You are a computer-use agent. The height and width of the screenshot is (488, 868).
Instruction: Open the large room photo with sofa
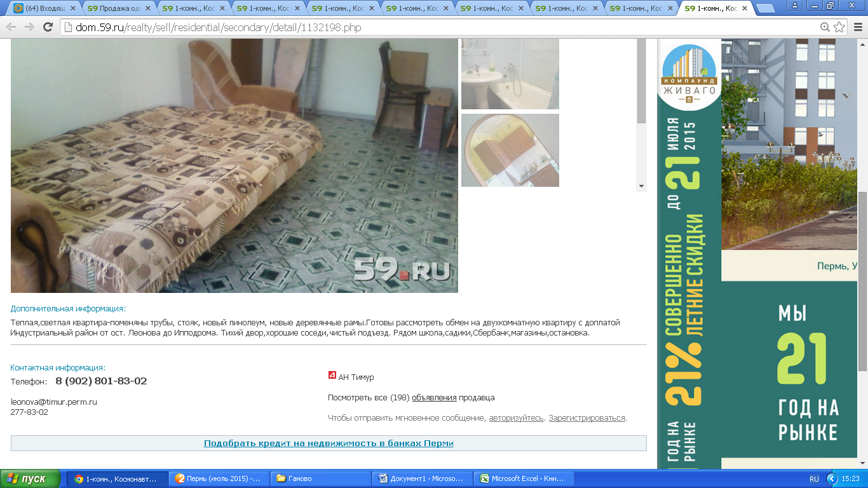tap(234, 165)
